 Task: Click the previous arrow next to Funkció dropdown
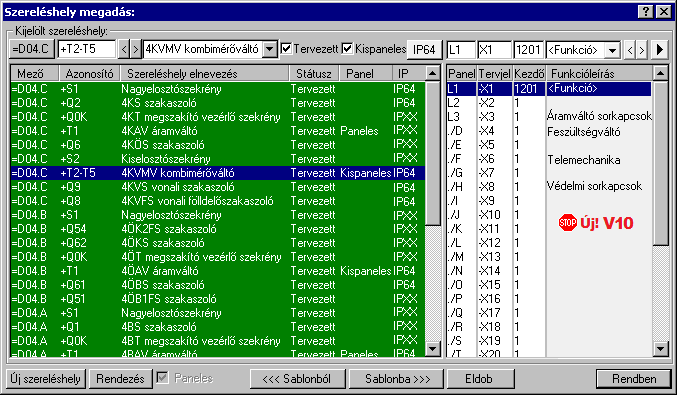click(630, 50)
